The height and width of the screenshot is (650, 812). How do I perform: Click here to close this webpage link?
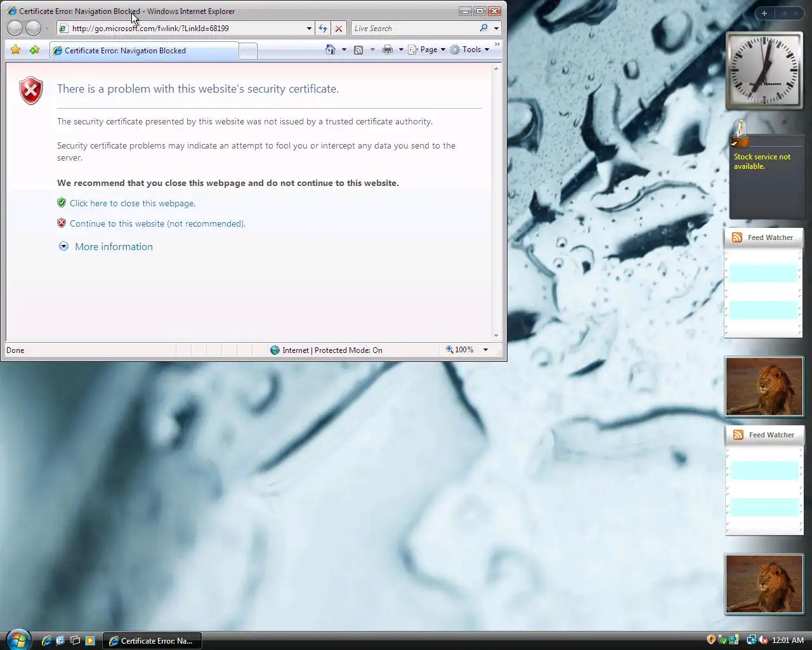[x=133, y=203]
